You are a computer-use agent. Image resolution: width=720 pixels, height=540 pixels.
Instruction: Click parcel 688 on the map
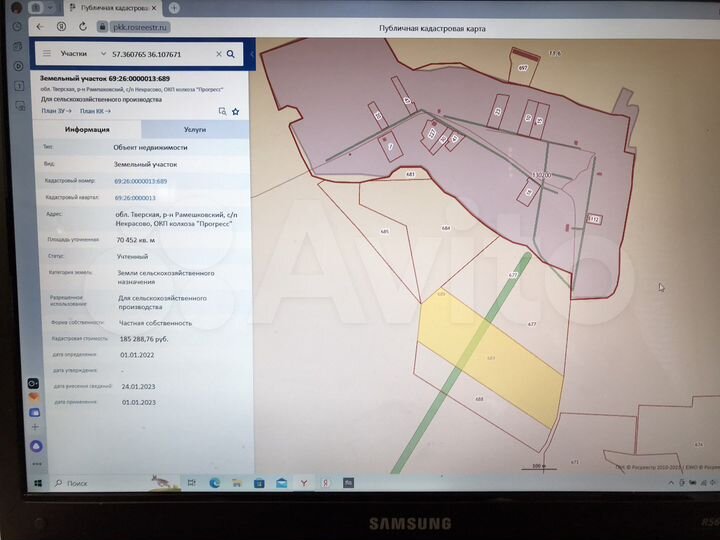coord(479,399)
